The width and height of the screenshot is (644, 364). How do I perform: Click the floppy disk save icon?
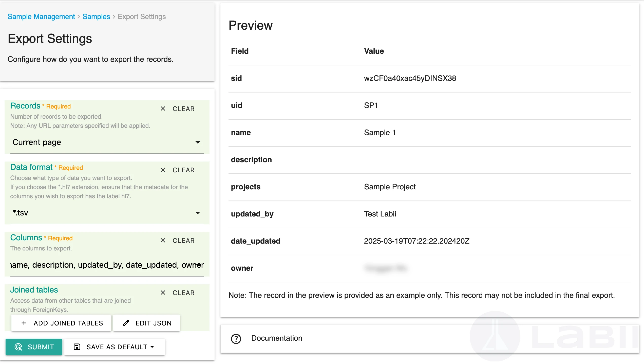(77, 347)
